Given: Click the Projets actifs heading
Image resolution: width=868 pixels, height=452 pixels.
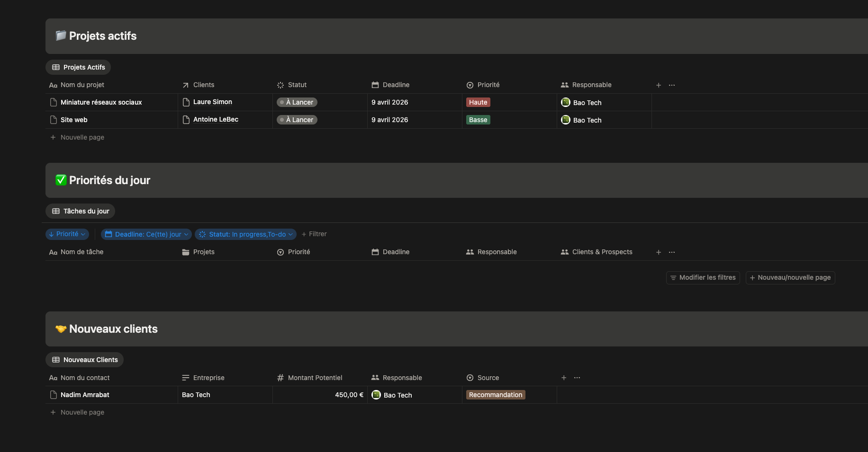Looking at the screenshot, I should coord(103,36).
